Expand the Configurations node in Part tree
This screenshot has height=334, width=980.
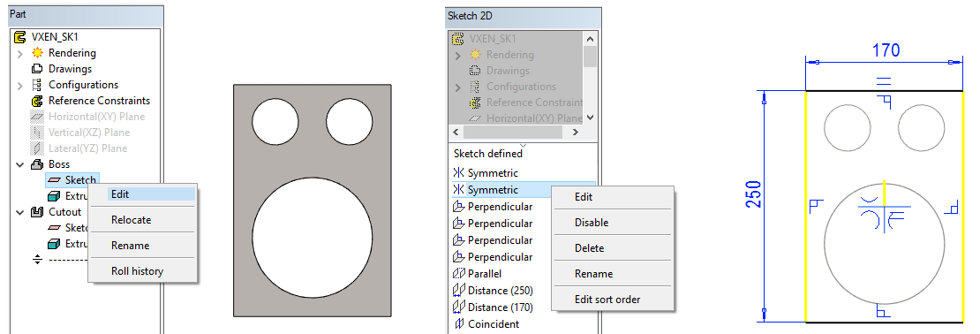(x=19, y=85)
